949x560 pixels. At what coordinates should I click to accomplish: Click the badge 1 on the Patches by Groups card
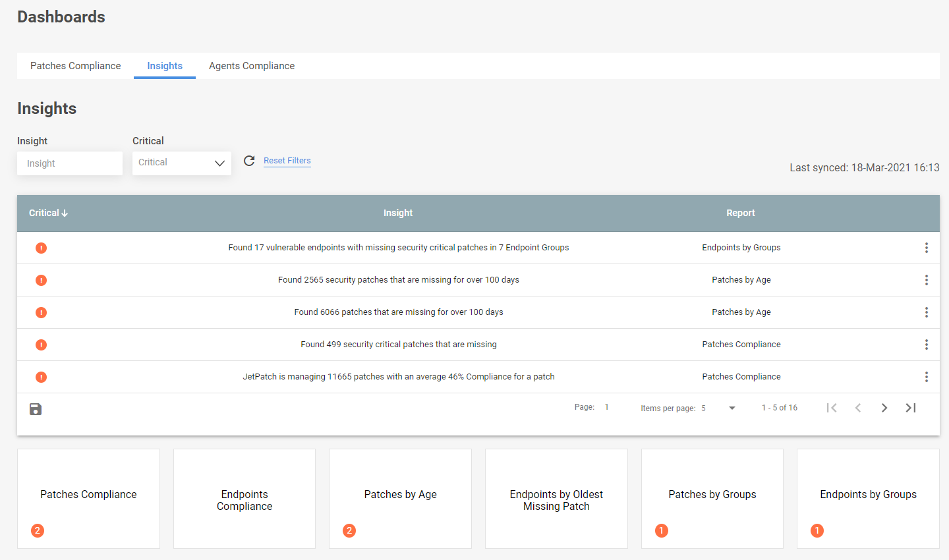click(x=662, y=530)
